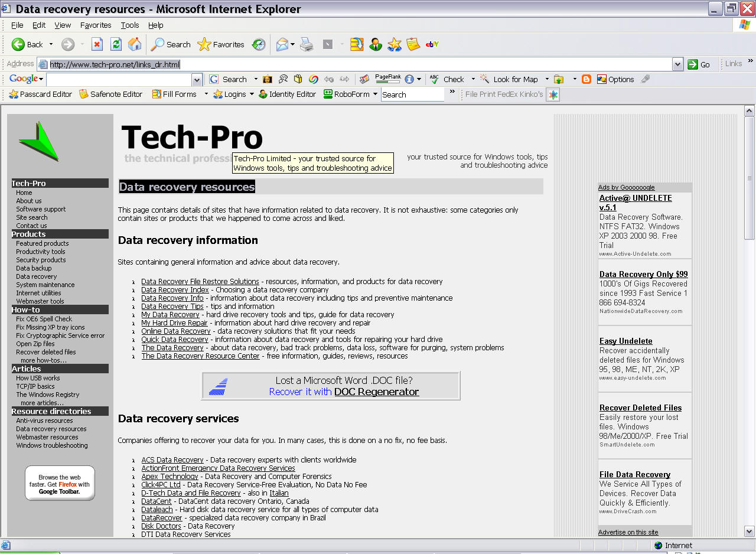Open the How USB works article
Image resolution: width=756 pixels, height=554 pixels.
(x=38, y=378)
